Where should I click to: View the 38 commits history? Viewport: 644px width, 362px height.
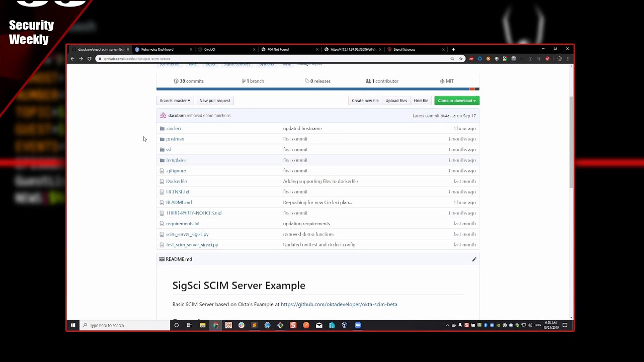189,81
